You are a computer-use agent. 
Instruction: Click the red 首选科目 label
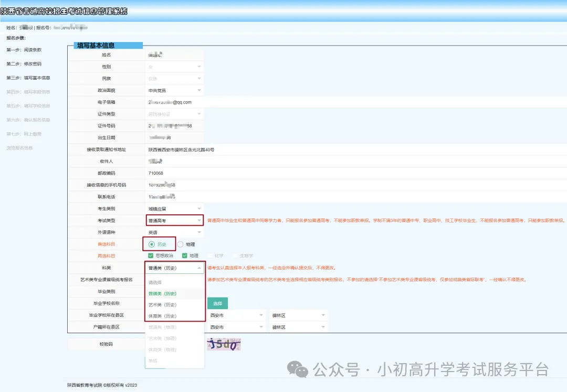coord(106,244)
